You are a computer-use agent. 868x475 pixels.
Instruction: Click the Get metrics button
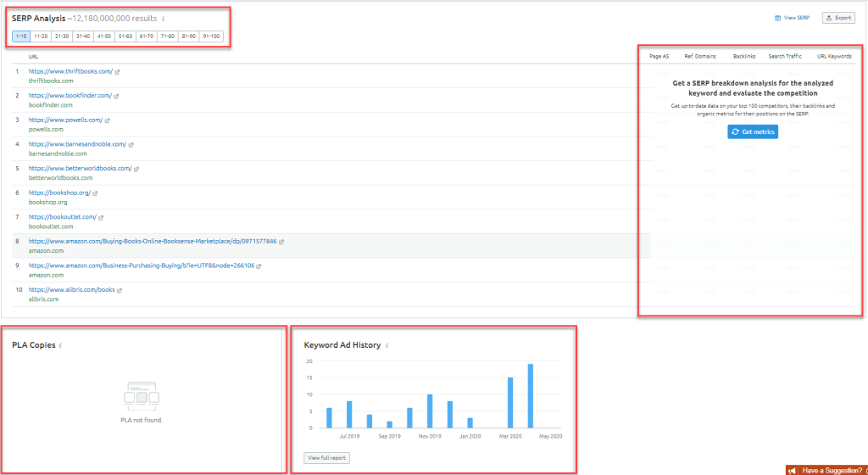(752, 132)
